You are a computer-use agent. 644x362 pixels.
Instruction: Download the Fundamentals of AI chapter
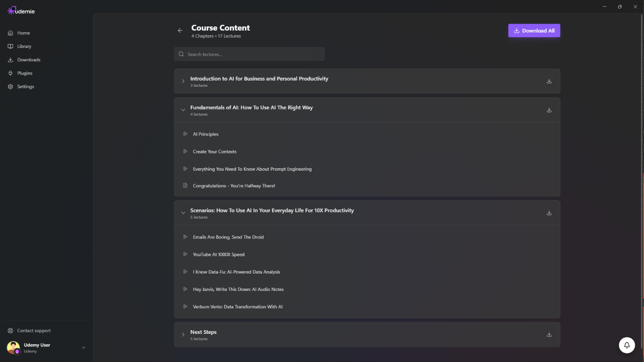click(x=549, y=110)
